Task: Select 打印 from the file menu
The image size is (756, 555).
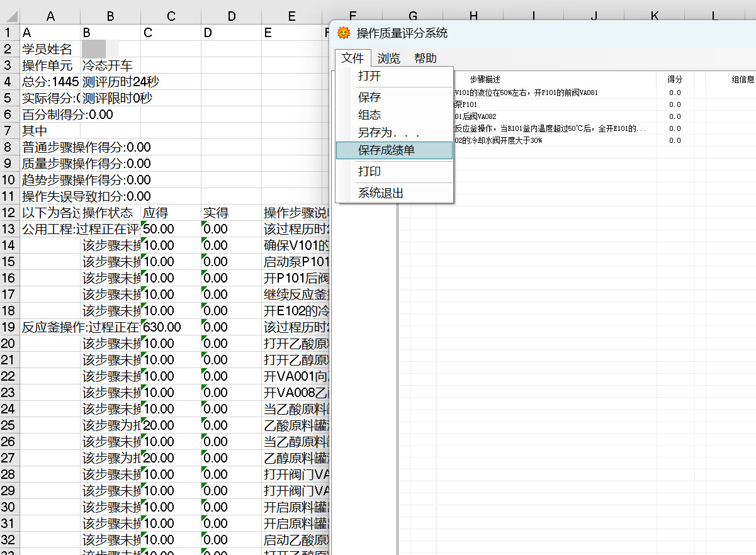Action: click(x=370, y=171)
